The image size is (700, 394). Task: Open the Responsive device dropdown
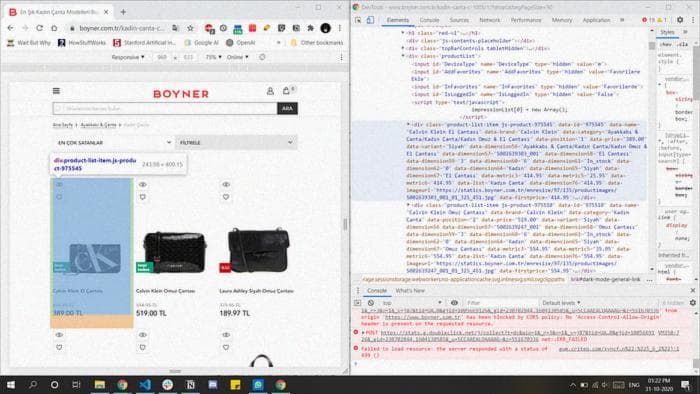point(128,57)
